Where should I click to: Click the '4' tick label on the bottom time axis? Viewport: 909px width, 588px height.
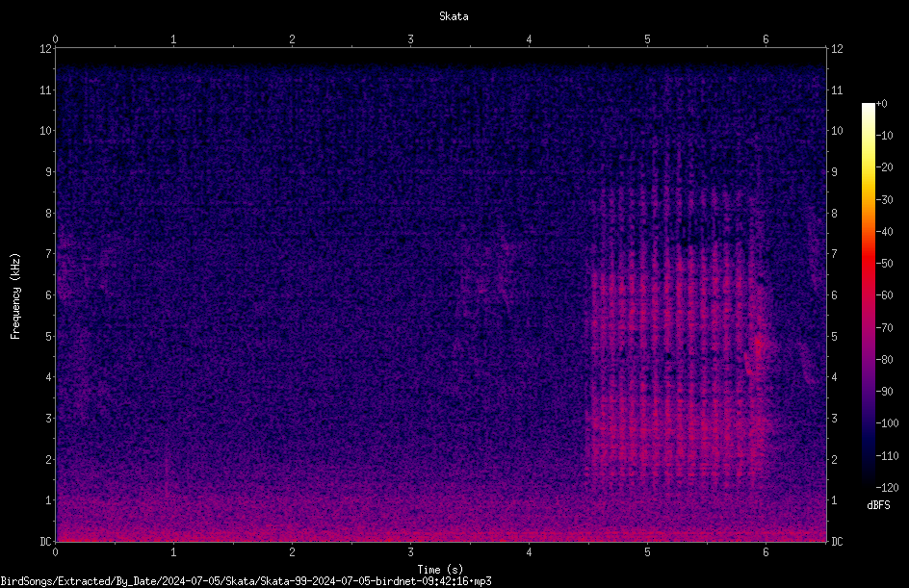529,552
